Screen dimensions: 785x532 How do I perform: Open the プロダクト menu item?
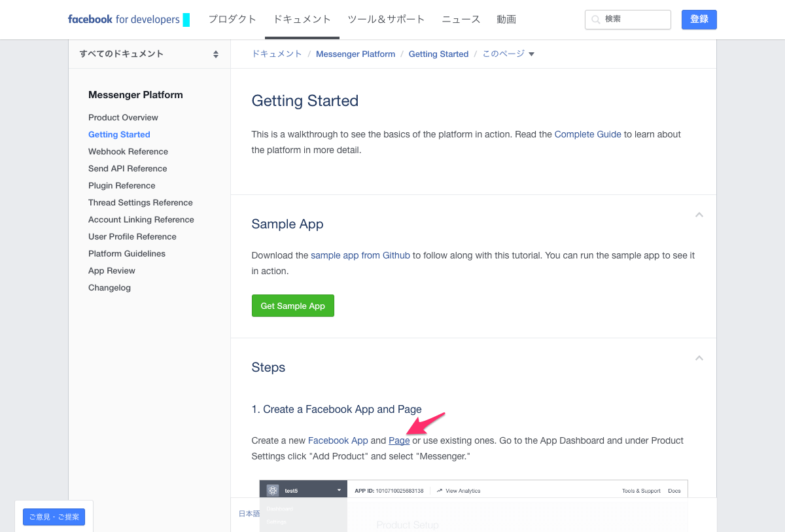click(x=232, y=20)
